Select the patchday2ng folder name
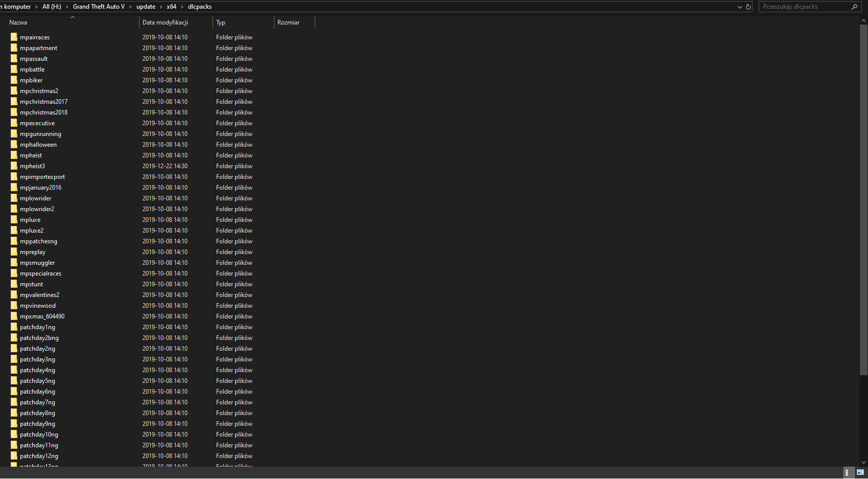This screenshot has width=868, height=479. 37,349
